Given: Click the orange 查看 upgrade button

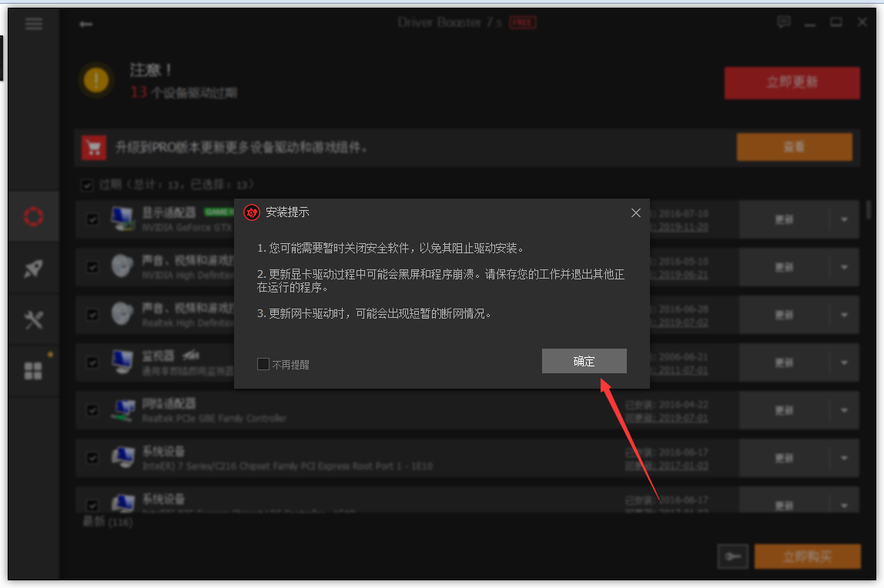Looking at the screenshot, I should pyautogui.click(x=794, y=147).
